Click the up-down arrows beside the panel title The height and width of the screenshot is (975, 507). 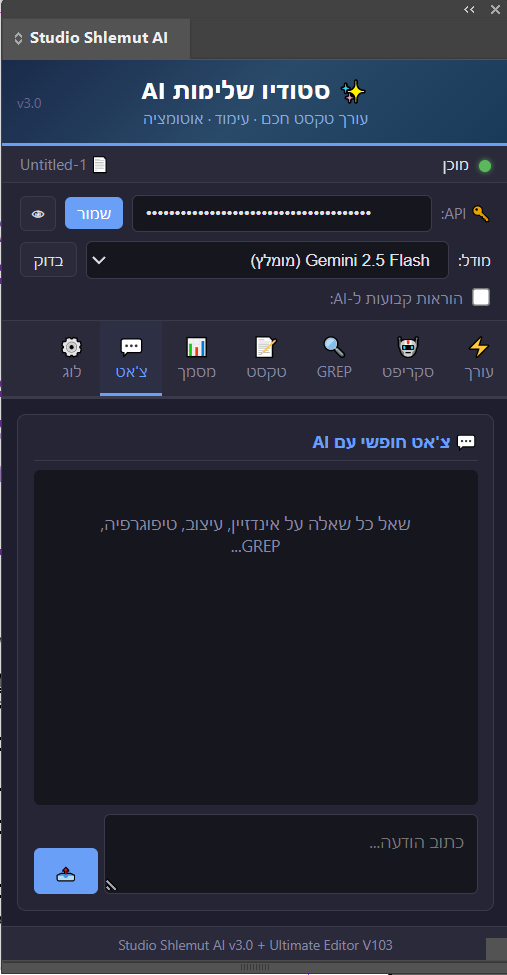[18, 39]
